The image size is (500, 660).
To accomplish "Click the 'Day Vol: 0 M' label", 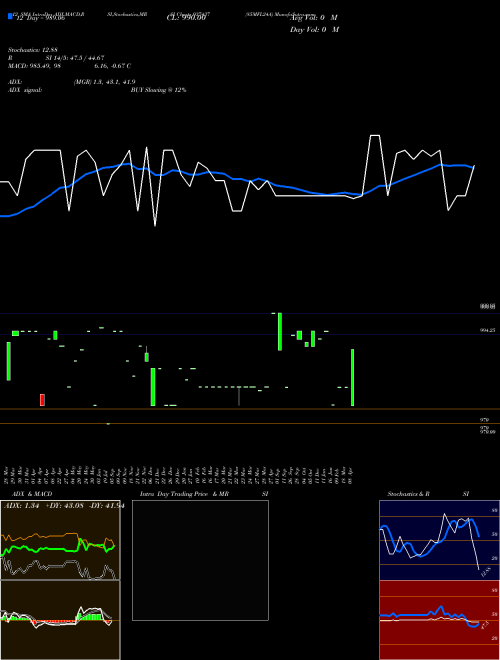I will [314, 30].
